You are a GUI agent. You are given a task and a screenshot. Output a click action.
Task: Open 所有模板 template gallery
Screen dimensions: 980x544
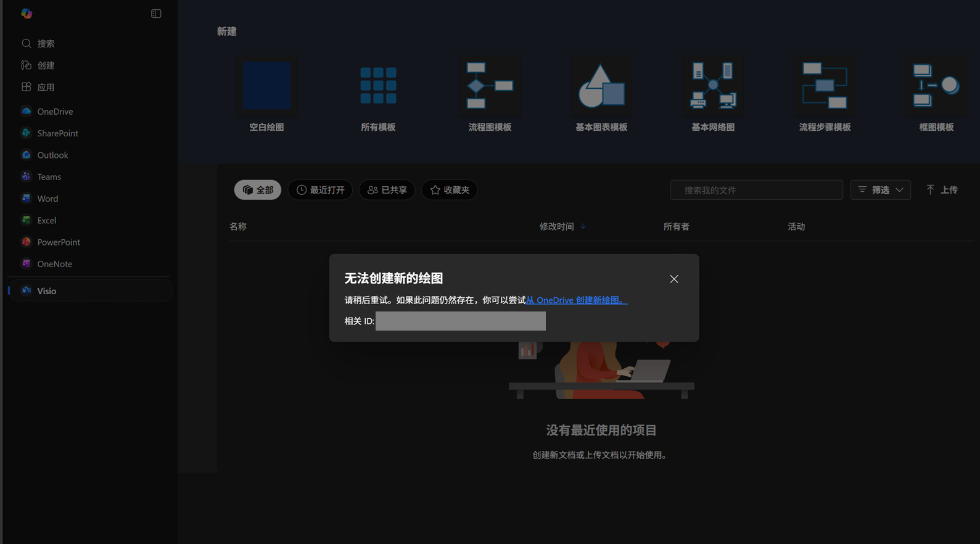pyautogui.click(x=378, y=94)
